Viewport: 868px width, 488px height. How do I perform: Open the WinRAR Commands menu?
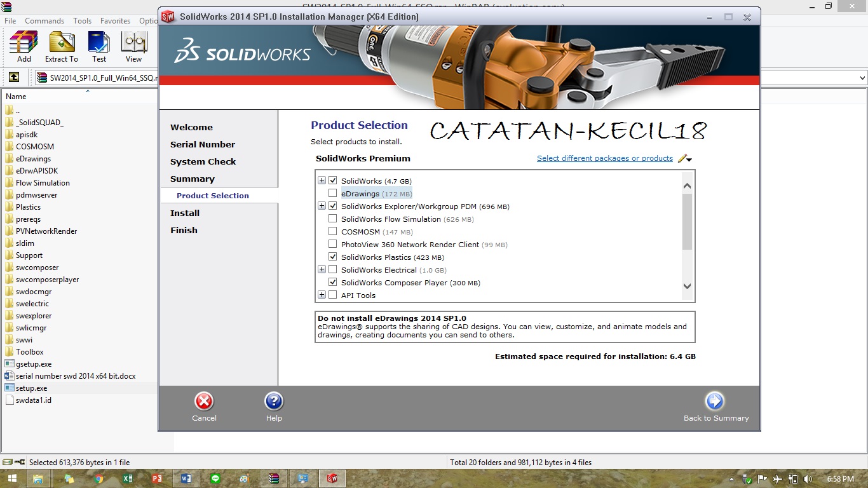[x=44, y=20]
